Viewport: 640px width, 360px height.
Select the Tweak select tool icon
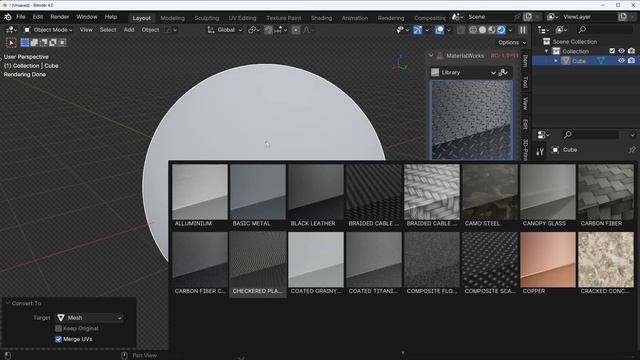11,42
